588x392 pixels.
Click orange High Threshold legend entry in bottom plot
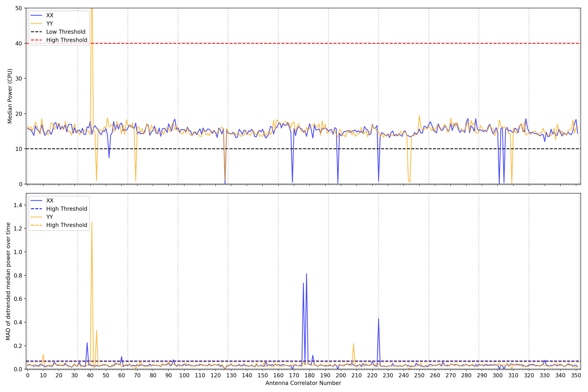[x=66, y=225]
